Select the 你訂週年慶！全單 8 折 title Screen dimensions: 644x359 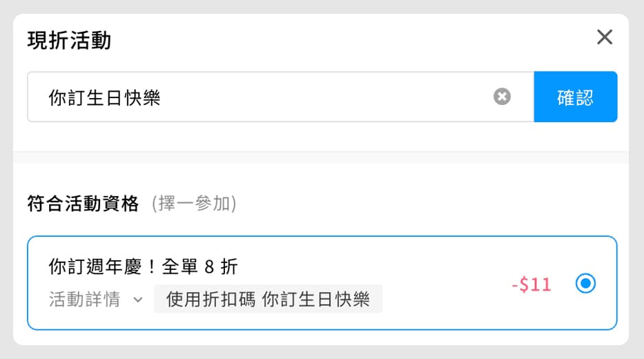(144, 266)
